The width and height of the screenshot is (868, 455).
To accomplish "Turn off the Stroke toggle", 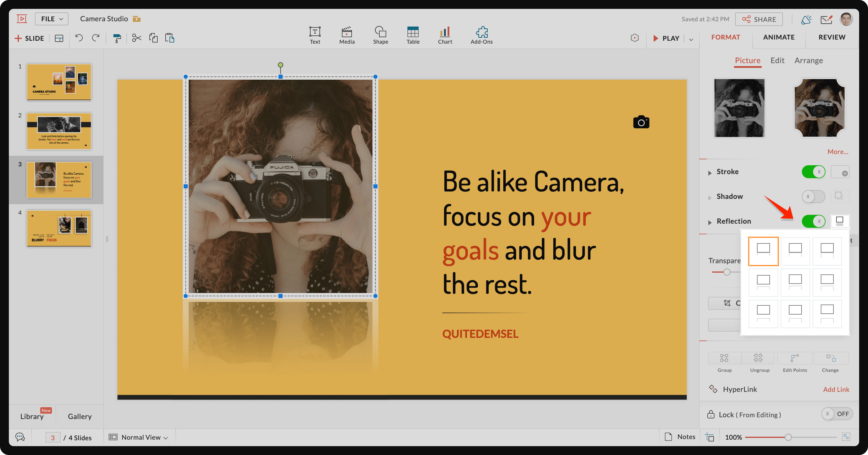I will pyautogui.click(x=813, y=172).
